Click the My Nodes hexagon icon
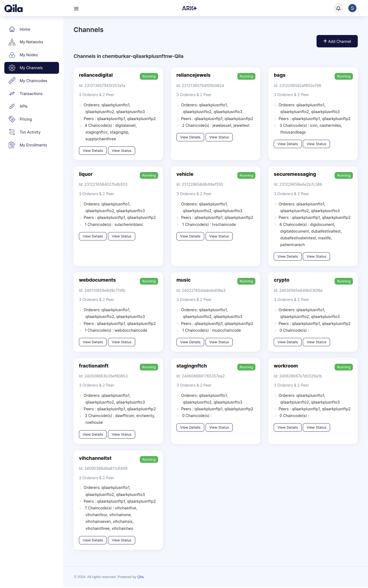This screenshot has width=368, height=588. click(12, 55)
